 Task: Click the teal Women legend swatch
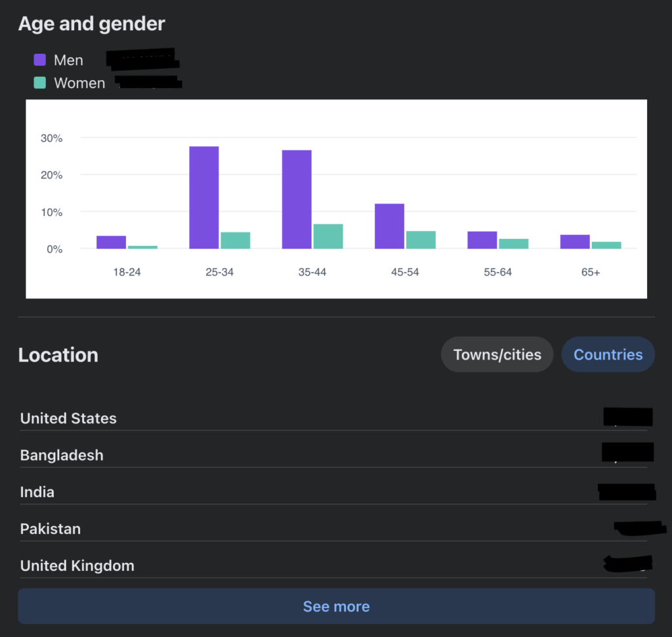[x=39, y=83]
